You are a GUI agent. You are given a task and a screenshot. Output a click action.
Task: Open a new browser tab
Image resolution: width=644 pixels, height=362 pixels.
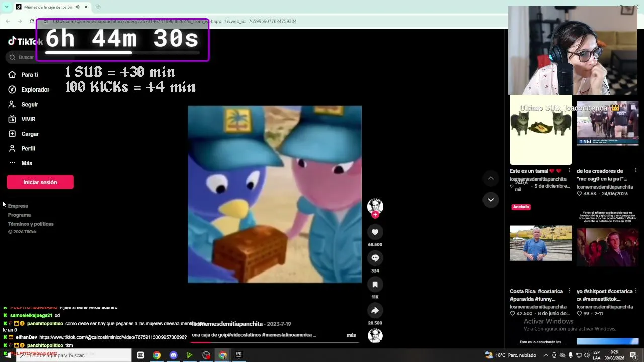pos(98,7)
